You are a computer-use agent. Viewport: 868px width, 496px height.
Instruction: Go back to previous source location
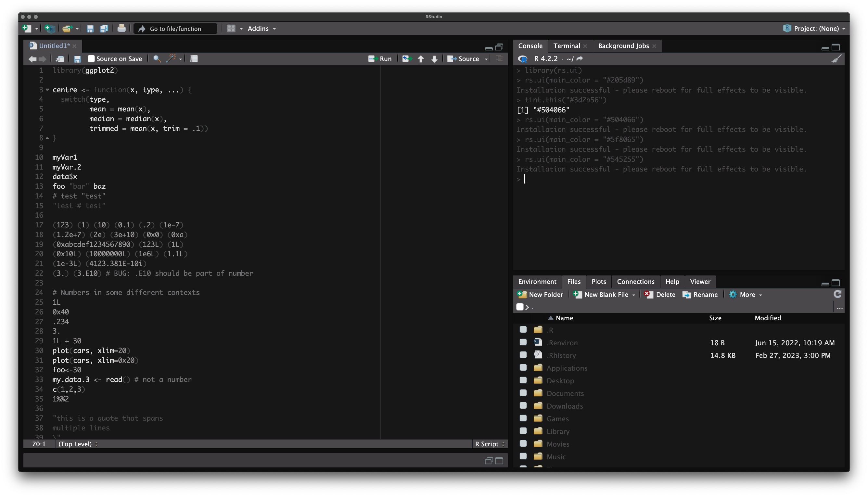pos(32,59)
